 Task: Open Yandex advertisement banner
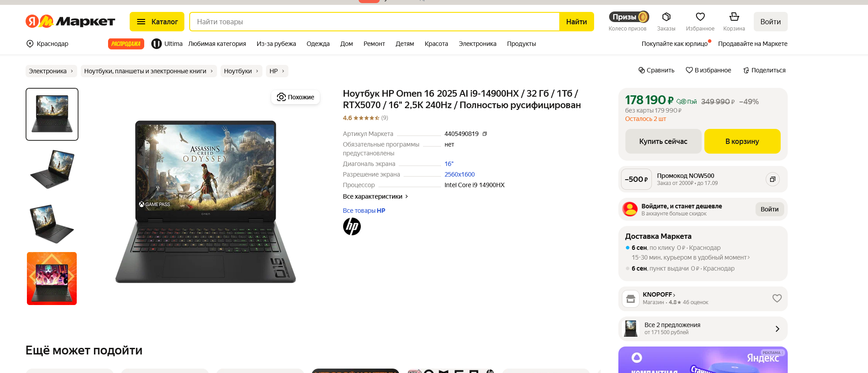pos(703,360)
